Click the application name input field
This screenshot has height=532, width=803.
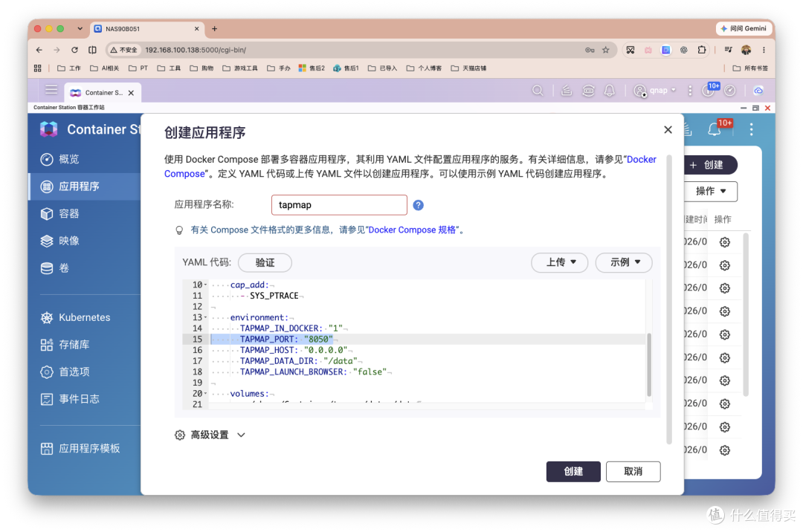pyautogui.click(x=339, y=204)
